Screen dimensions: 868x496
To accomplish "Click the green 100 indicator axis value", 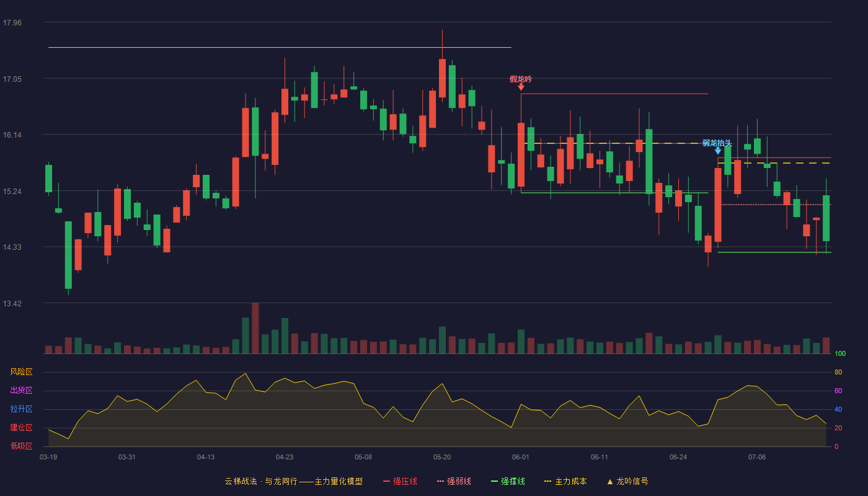I will (x=840, y=354).
